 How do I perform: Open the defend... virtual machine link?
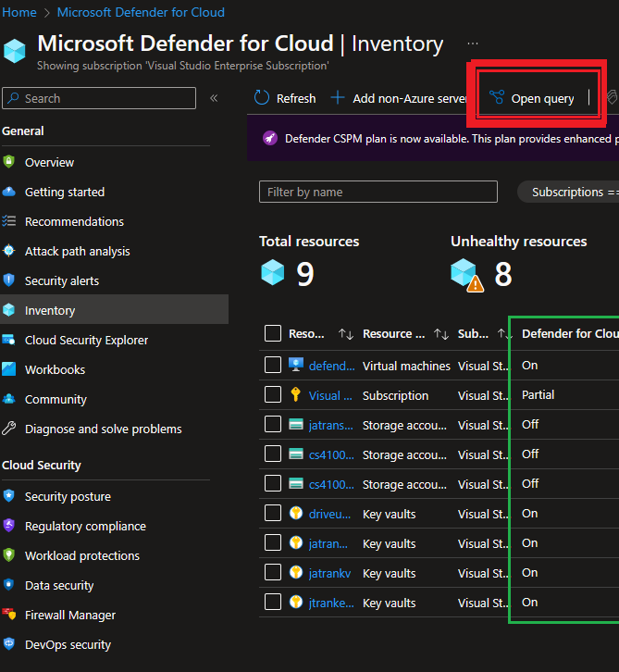pyautogui.click(x=331, y=366)
